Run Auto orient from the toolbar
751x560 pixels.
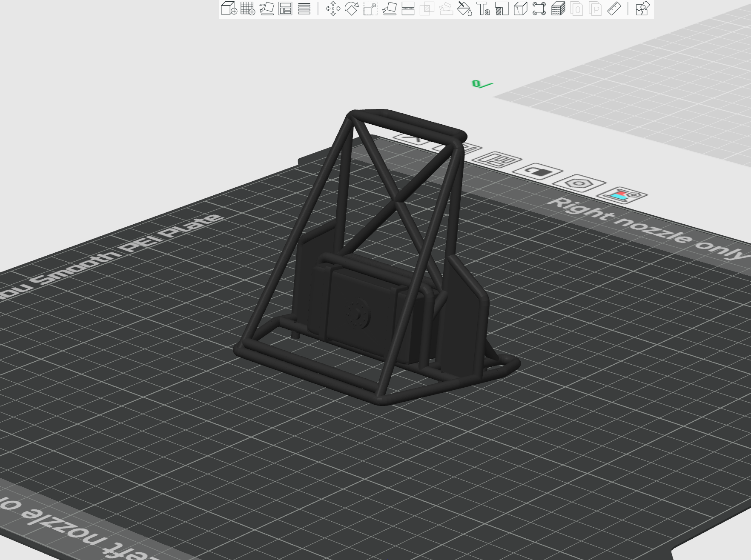[x=267, y=9]
